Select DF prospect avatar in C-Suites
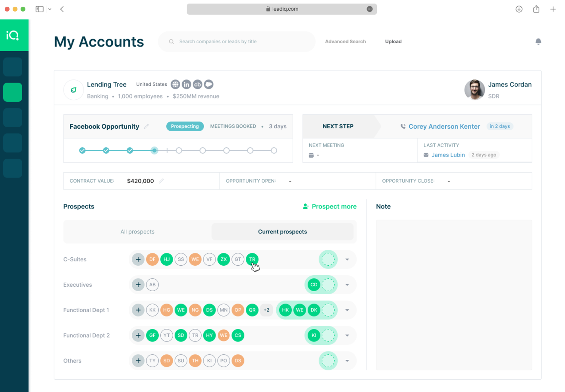The height and width of the screenshot is (392, 565). 152,259
